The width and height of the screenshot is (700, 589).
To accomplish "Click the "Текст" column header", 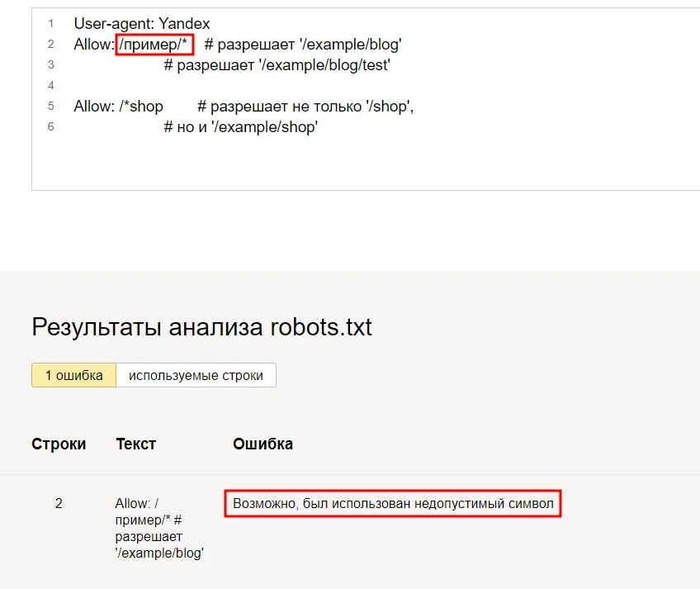I will 136,444.
